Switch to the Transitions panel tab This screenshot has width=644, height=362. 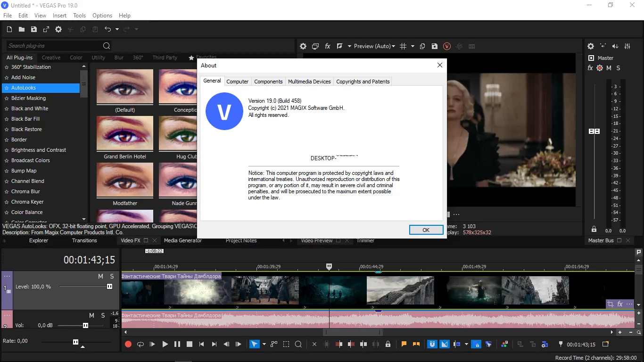(84, 240)
